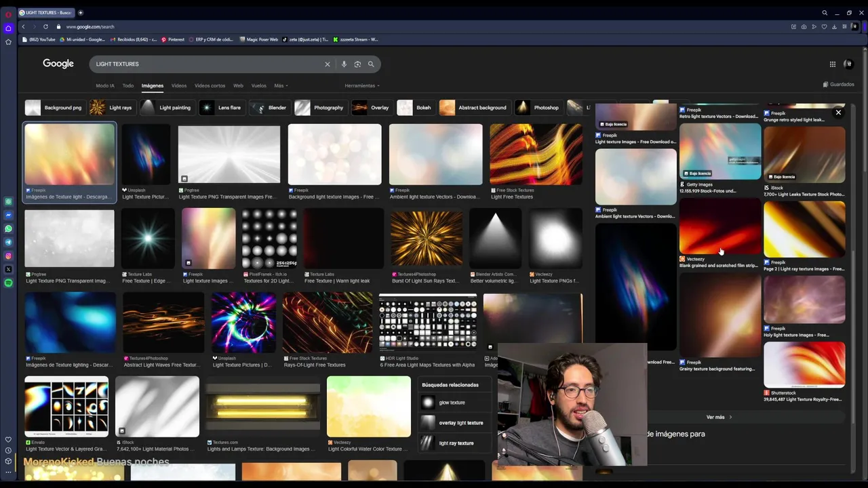
Task: Open the Shutterstock light texture thumbnail
Action: point(804,365)
